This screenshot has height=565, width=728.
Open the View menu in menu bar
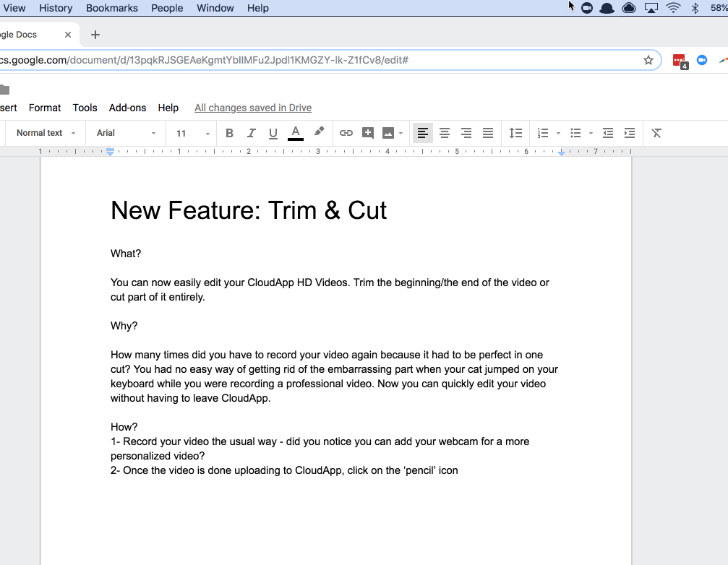pyautogui.click(x=14, y=8)
